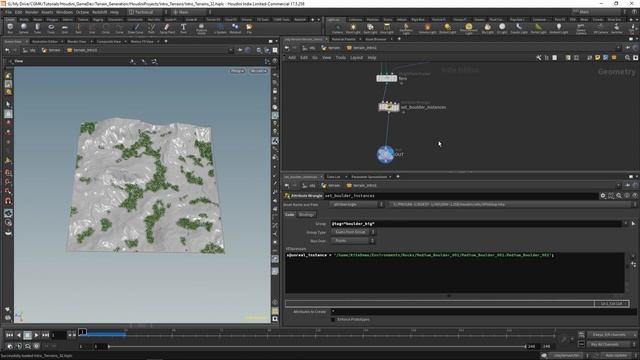640x360 pixels.
Task: Switch to the Asset Browser tab
Action: click(x=376, y=39)
